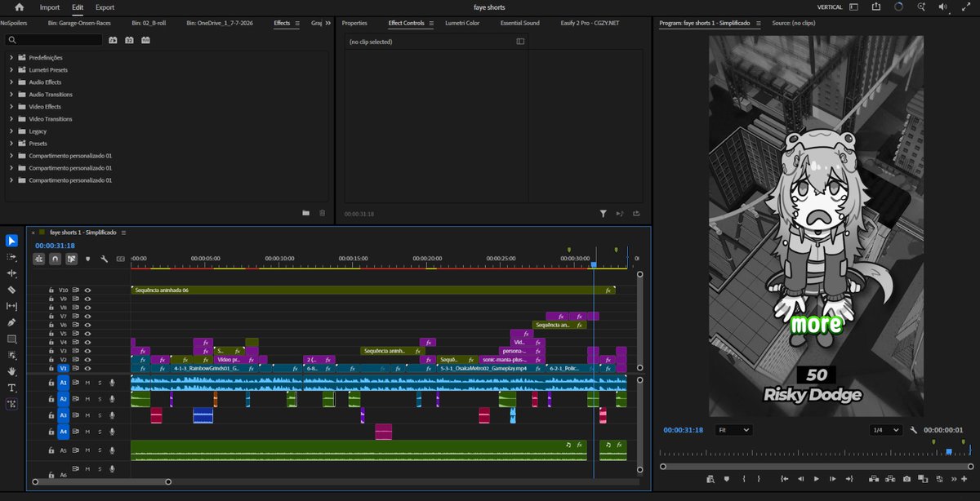Open the search with AI magnifier icon
Image resolution: width=980 pixels, height=501 pixels.
point(921,7)
